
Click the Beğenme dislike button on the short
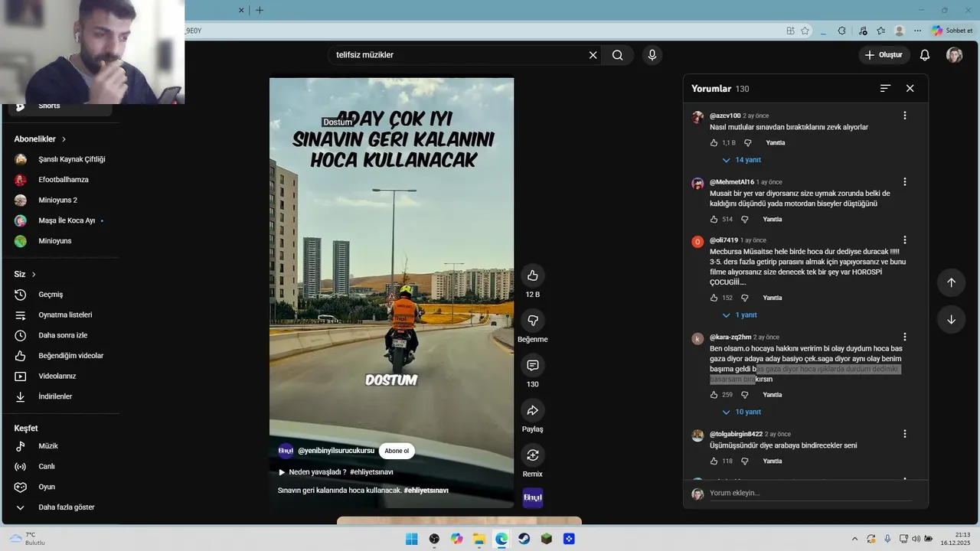click(533, 320)
